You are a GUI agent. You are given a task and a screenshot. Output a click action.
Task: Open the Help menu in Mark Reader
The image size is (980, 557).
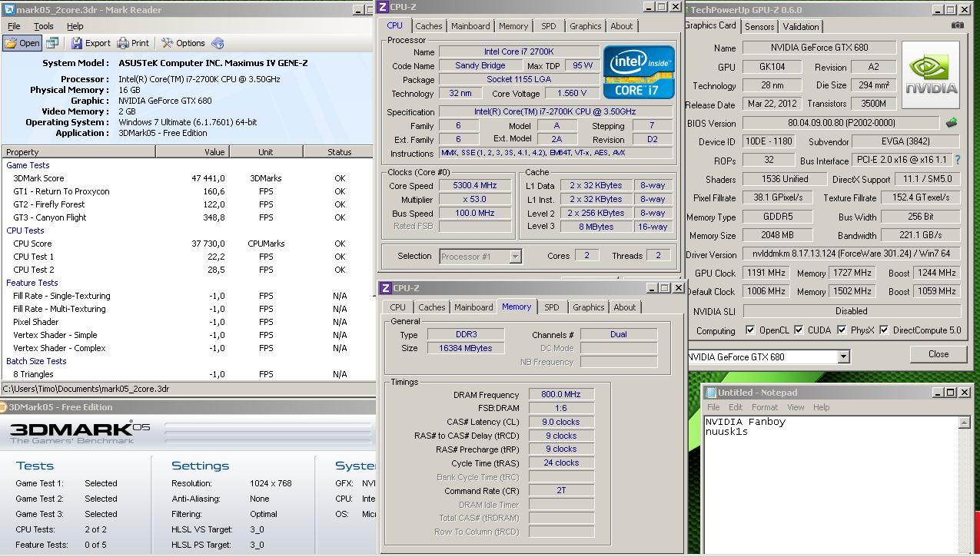point(75,26)
